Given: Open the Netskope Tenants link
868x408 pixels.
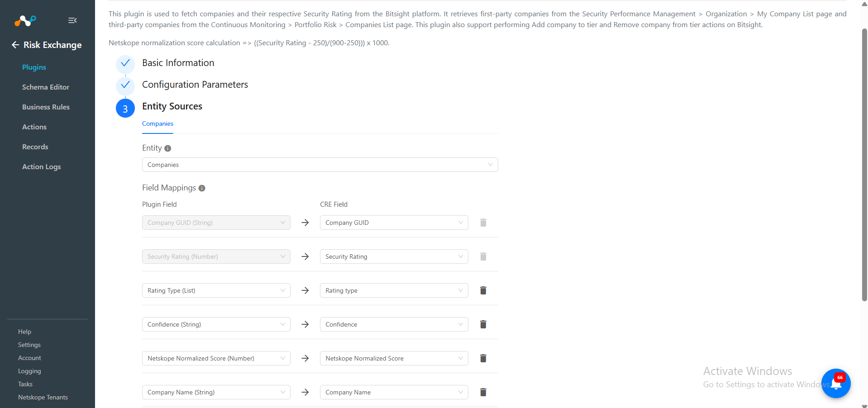Looking at the screenshot, I should click(43, 397).
